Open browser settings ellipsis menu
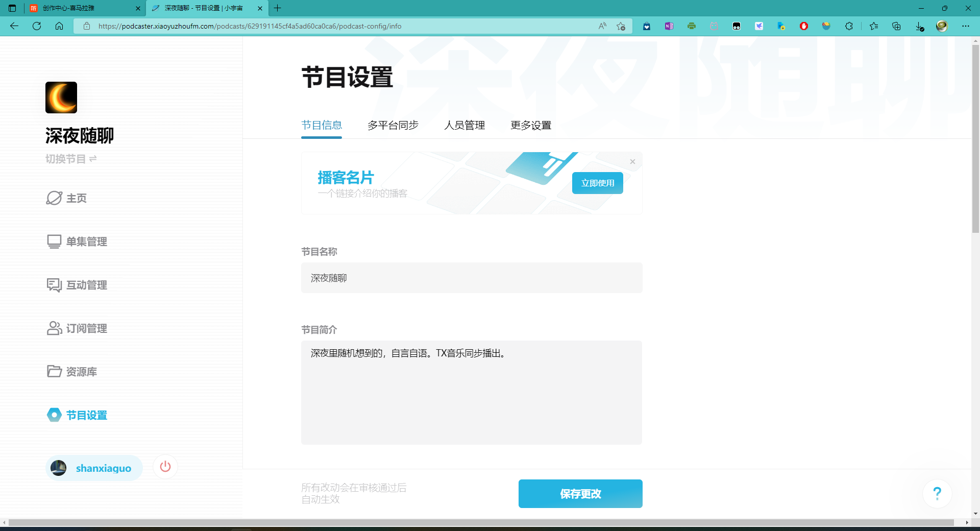980x531 pixels. coord(965,26)
